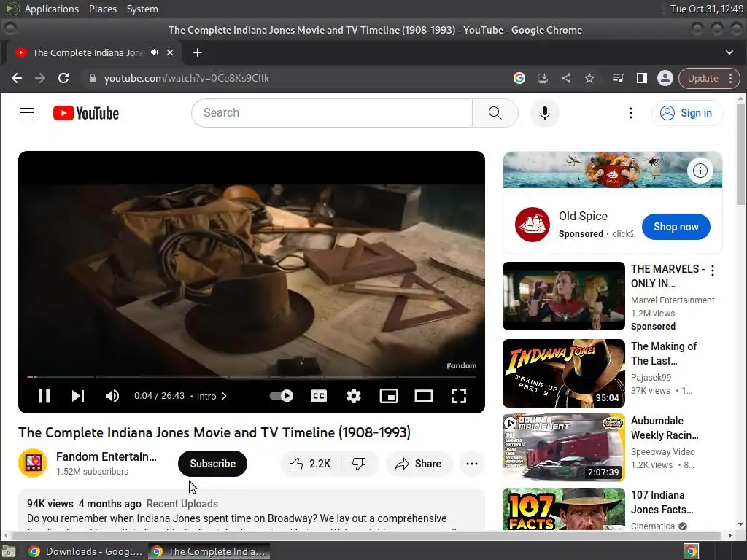This screenshot has height=560, width=747.
Task: Focus the YouTube Search field
Action: pos(332,113)
